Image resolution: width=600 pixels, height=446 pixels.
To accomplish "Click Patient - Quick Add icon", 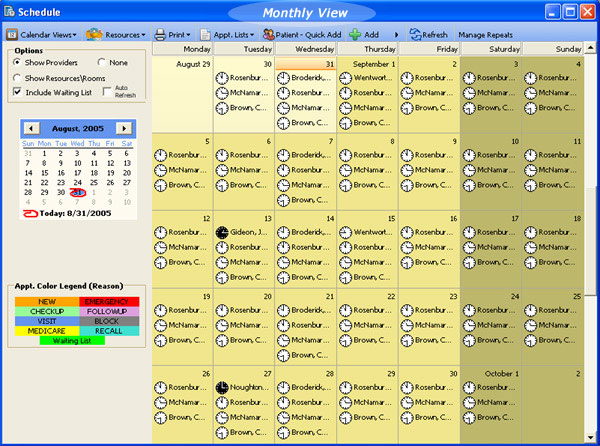I will 269,35.
